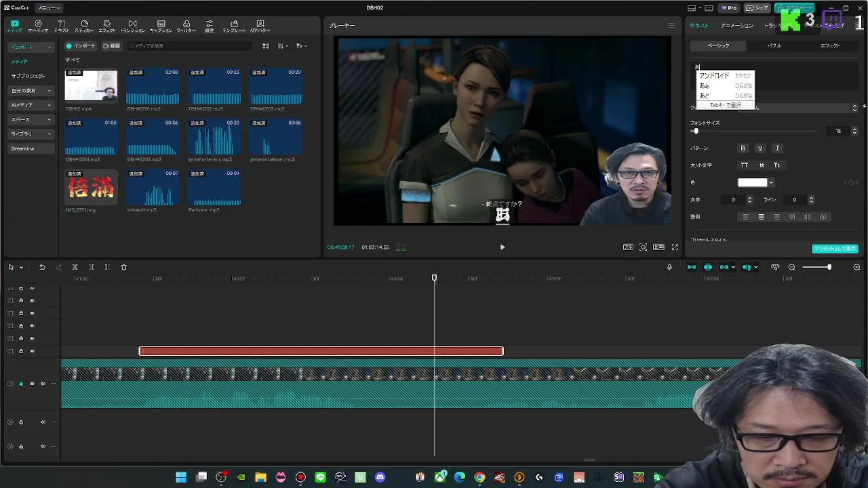Lock the red text clip track

[21, 351]
